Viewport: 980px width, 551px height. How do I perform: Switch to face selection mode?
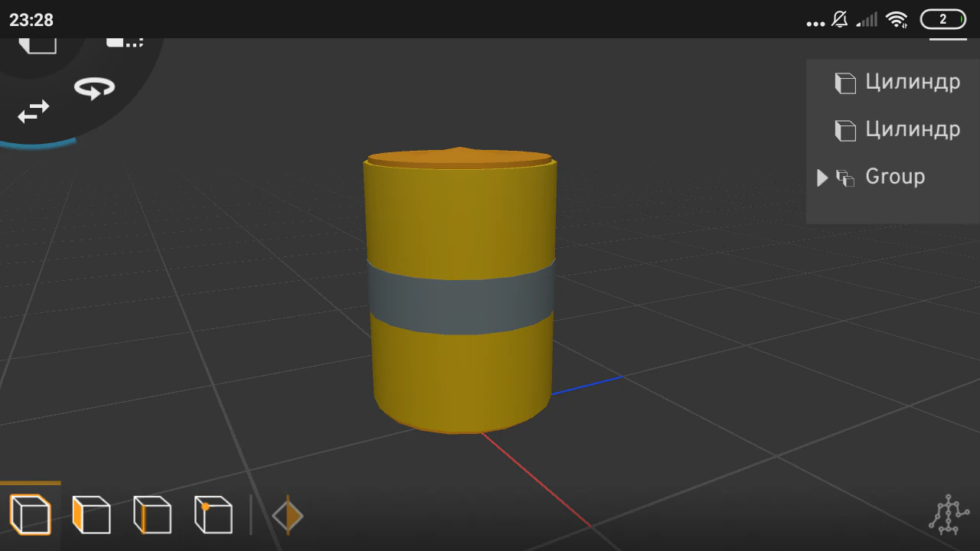[x=91, y=515]
